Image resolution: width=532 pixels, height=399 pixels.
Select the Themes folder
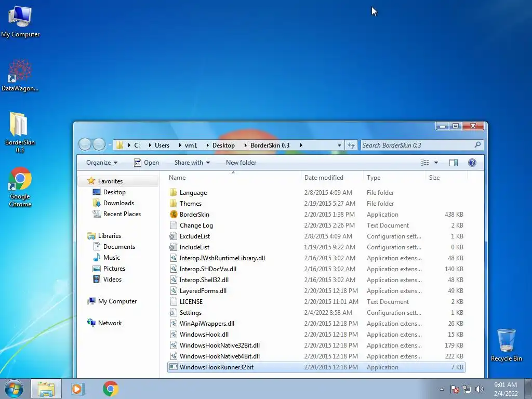316,203
